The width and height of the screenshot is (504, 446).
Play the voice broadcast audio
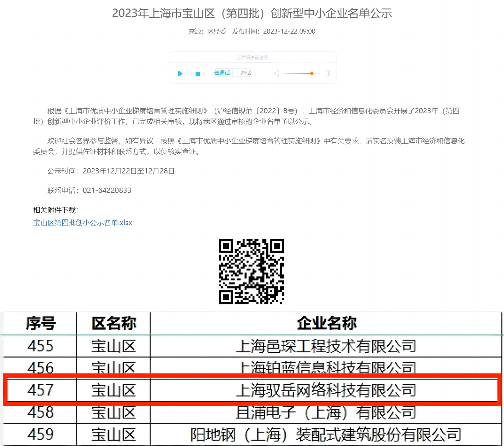180,74
